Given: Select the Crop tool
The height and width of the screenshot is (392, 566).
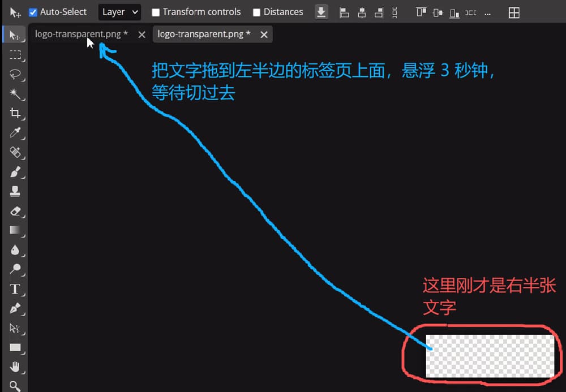Looking at the screenshot, I should tap(15, 113).
